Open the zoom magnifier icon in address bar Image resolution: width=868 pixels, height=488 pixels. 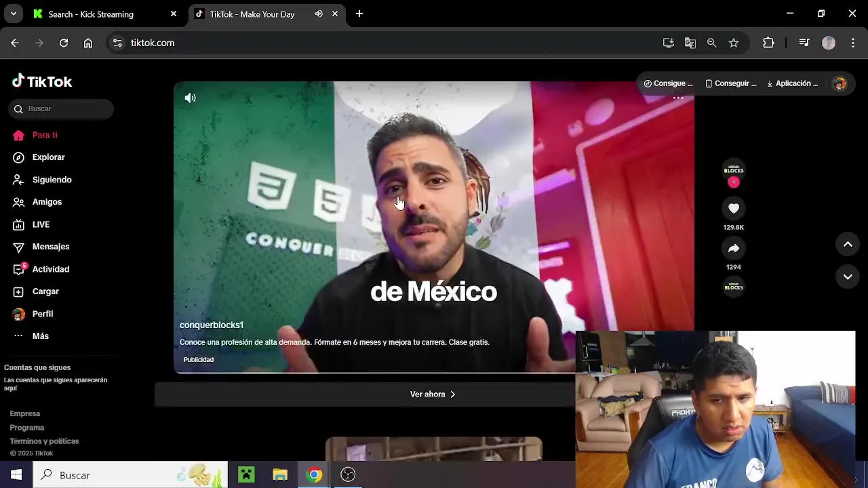coord(711,43)
